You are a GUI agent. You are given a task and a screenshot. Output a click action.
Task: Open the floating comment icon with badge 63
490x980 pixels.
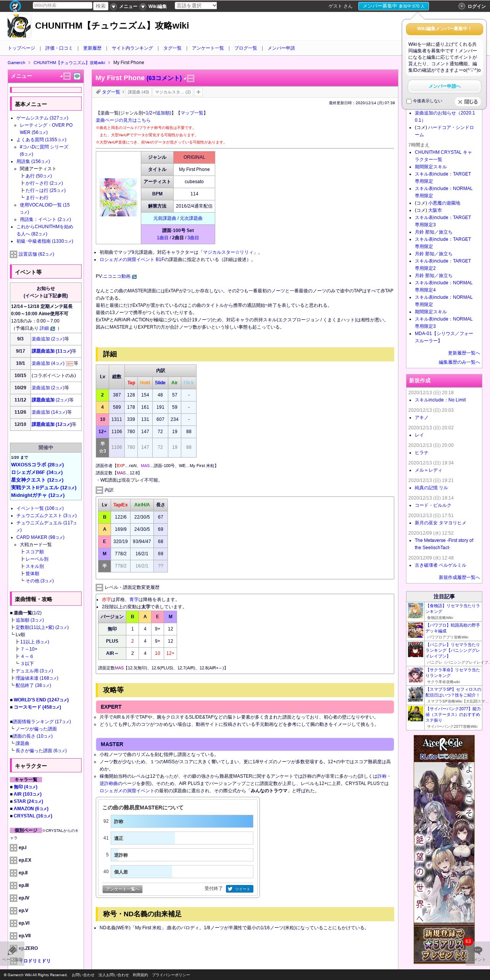coord(477,950)
